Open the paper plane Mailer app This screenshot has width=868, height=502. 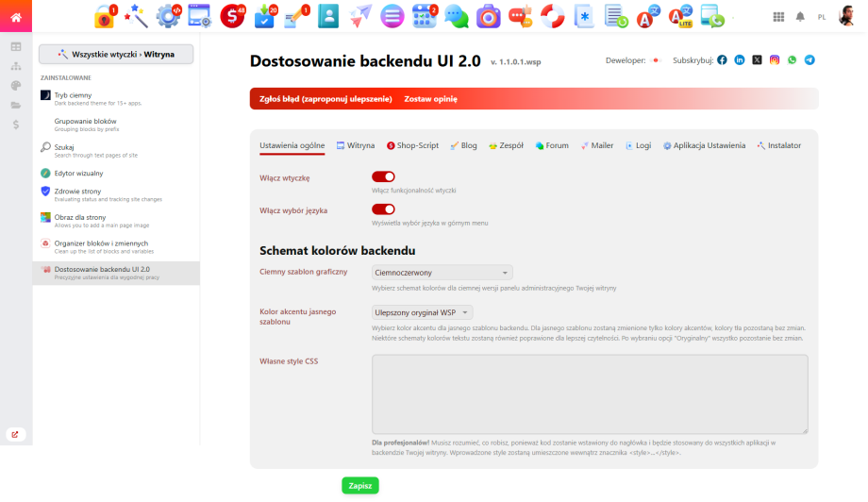coord(360,17)
